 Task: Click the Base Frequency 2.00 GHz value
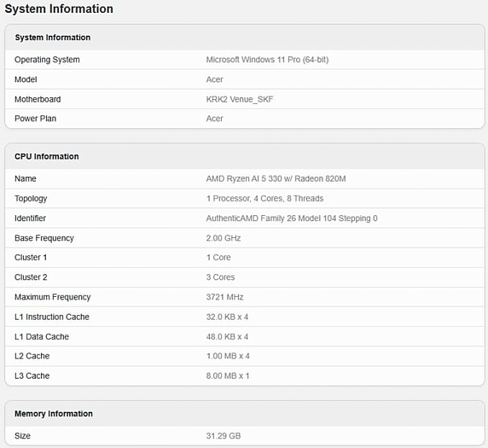click(x=224, y=238)
